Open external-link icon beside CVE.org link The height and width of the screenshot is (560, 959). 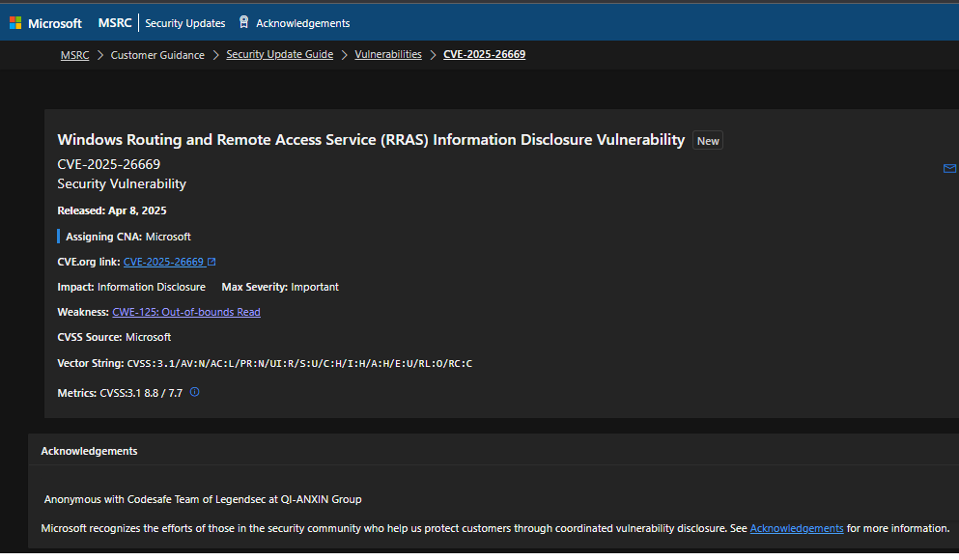(212, 262)
